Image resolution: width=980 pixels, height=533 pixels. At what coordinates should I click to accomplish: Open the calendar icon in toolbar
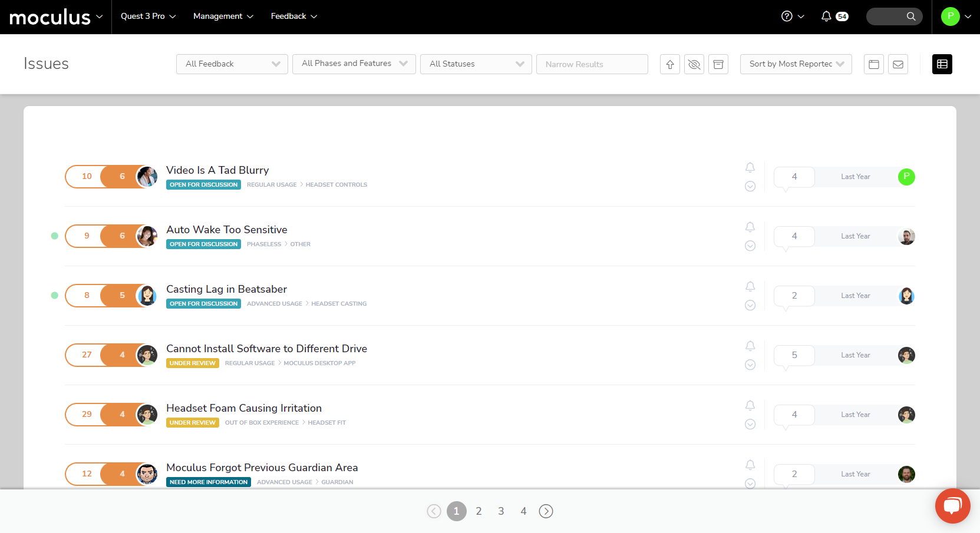click(x=874, y=64)
